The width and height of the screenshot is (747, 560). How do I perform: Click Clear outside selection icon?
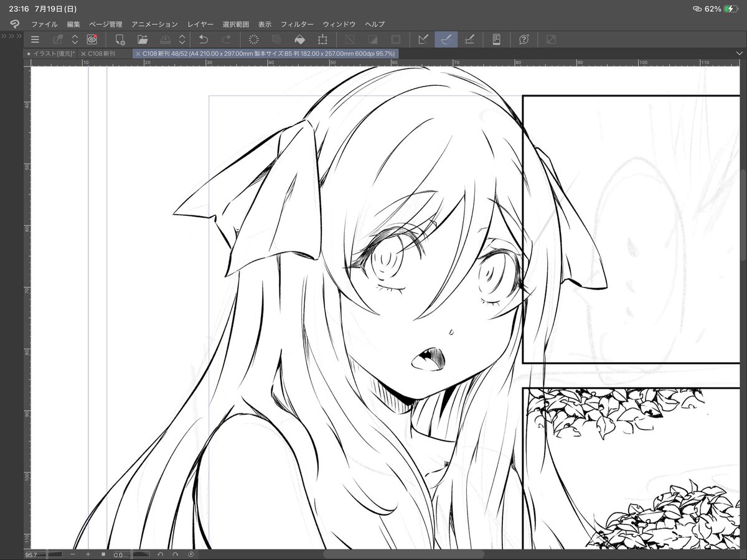click(277, 39)
